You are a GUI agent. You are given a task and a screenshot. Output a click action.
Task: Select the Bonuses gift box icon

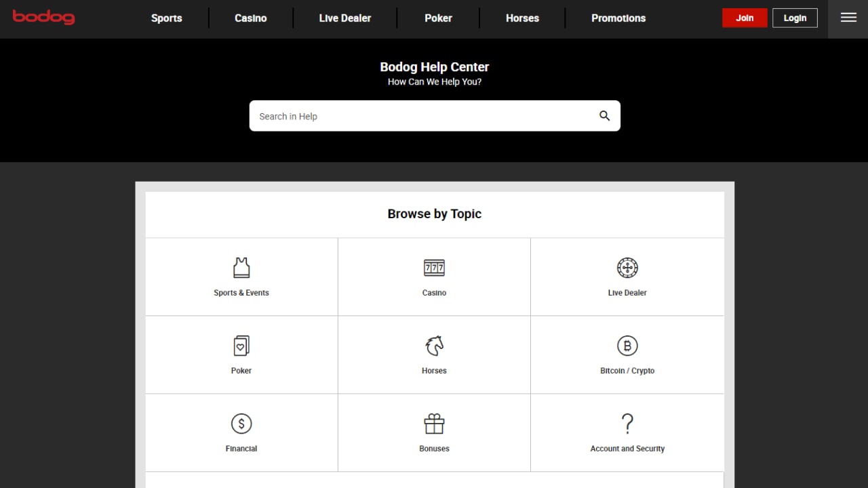coord(434,423)
